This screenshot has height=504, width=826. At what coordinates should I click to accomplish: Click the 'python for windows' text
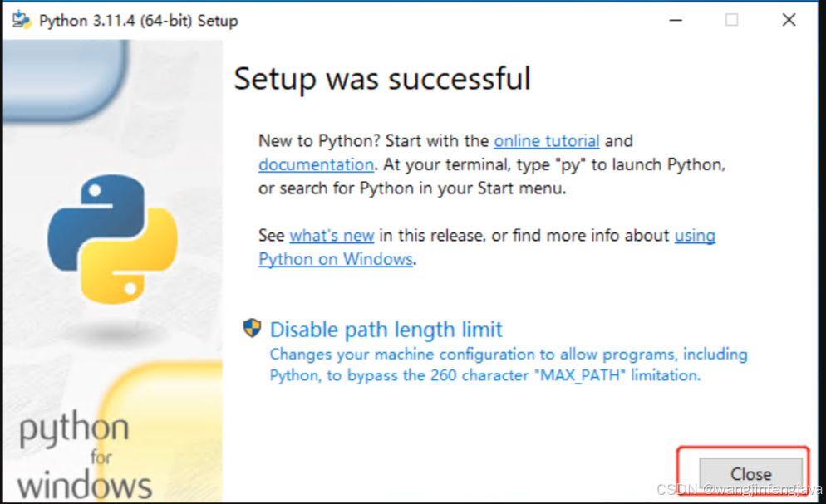(86, 455)
